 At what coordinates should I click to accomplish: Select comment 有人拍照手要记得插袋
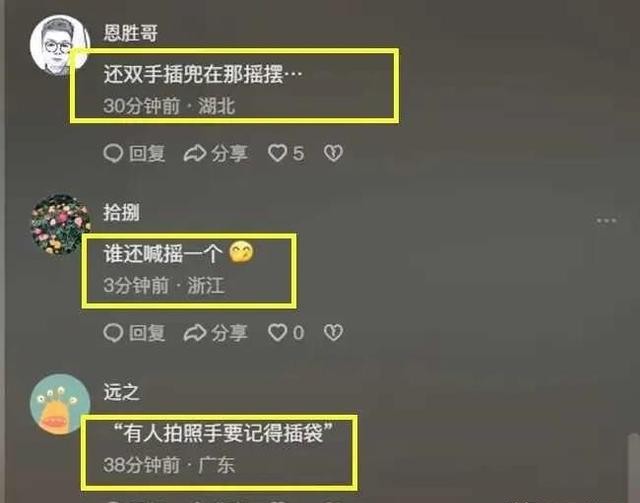point(223,433)
